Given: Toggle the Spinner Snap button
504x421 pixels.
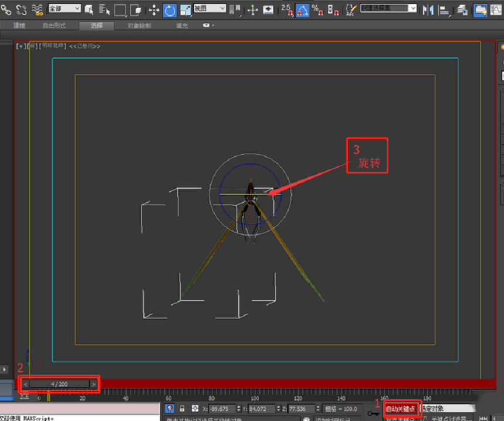Looking at the screenshot, I should point(333,10).
